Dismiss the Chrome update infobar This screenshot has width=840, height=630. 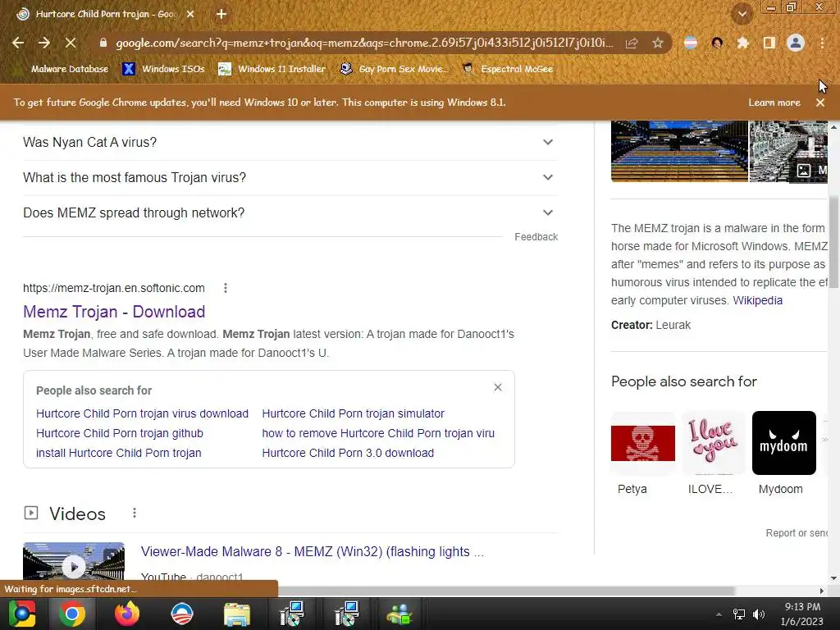820,103
